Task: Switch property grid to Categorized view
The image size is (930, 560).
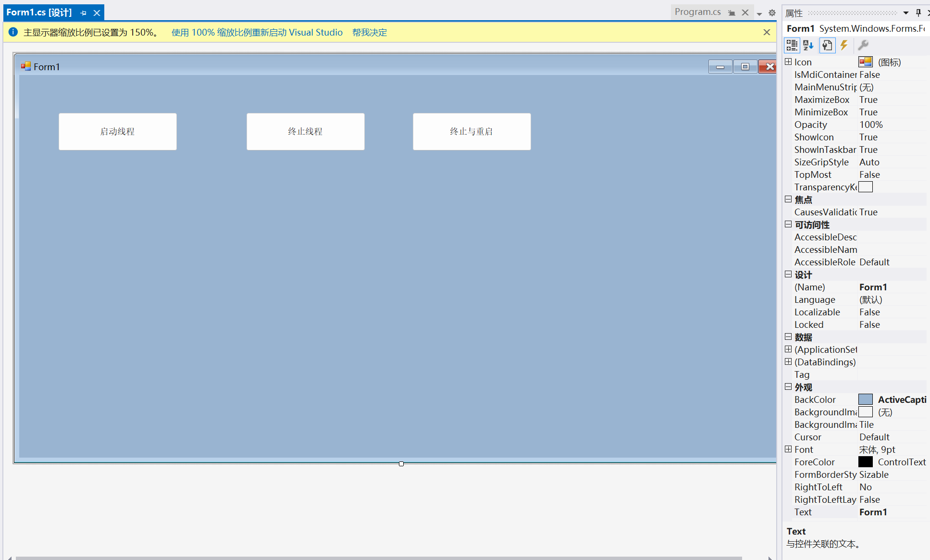Action: coord(792,45)
